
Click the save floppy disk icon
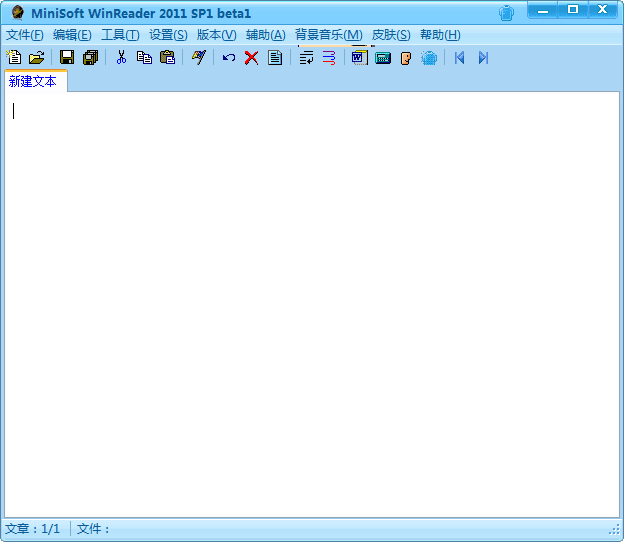[x=67, y=58]
